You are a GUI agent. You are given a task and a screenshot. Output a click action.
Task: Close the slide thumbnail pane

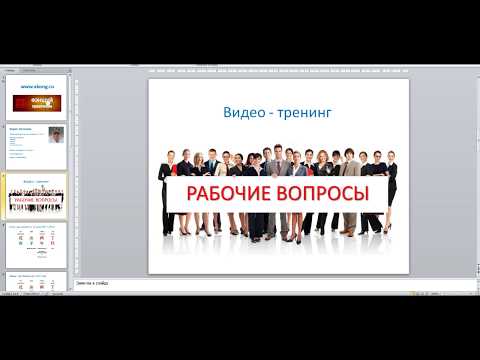tap(70, 70)
